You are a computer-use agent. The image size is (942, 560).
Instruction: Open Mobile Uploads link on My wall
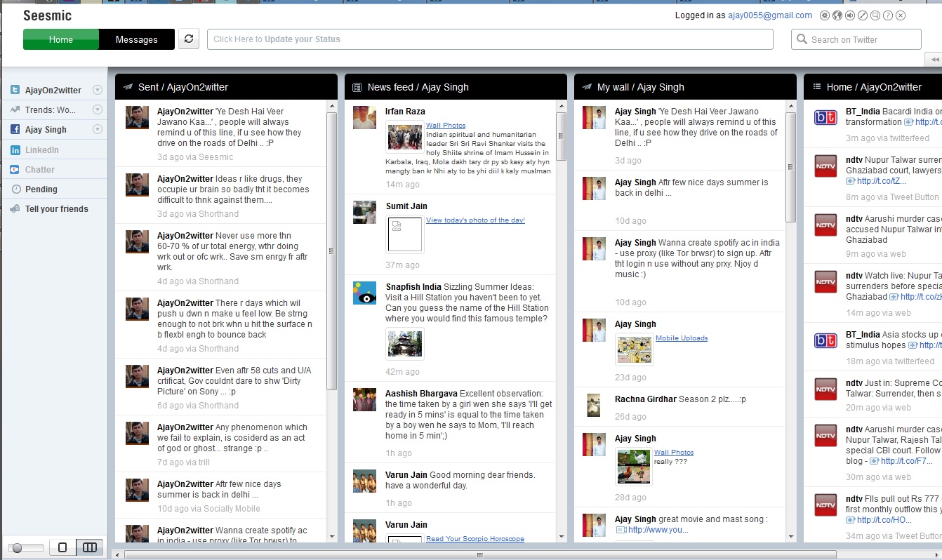[682, 338]
